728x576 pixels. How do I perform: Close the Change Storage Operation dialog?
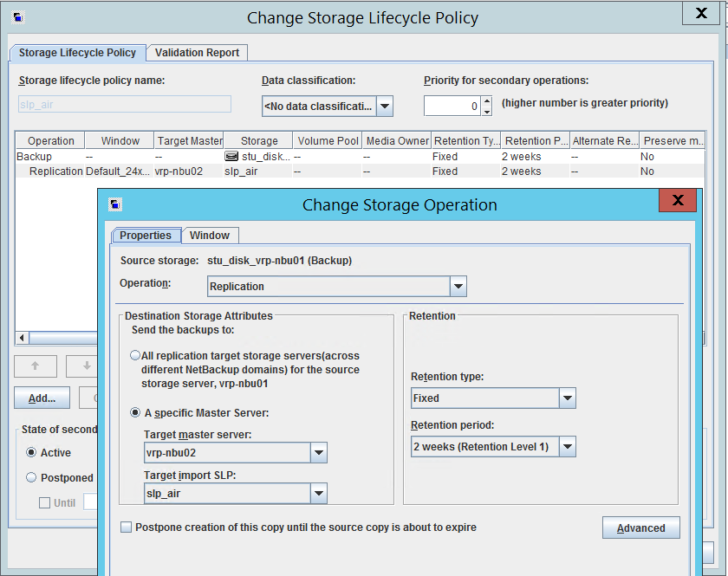click(678, 200)
